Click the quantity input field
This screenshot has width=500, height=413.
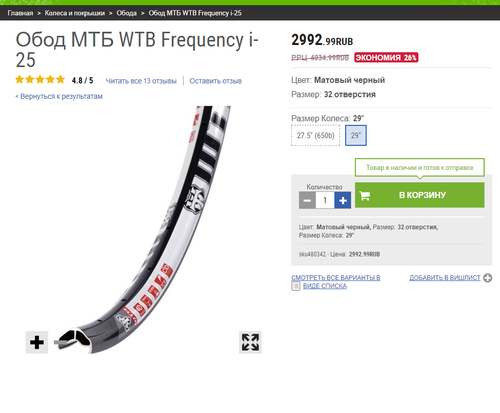click(x=325, y=200)
